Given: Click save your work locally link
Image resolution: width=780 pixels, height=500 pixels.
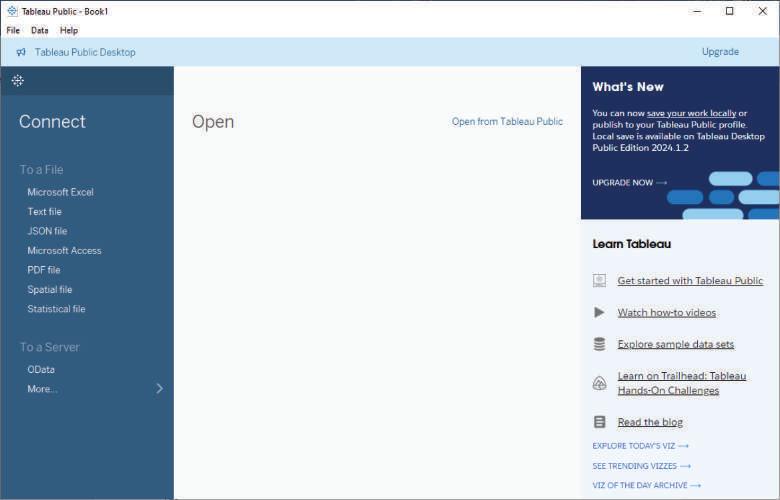Looking at the screenshot, I should 691,113.
